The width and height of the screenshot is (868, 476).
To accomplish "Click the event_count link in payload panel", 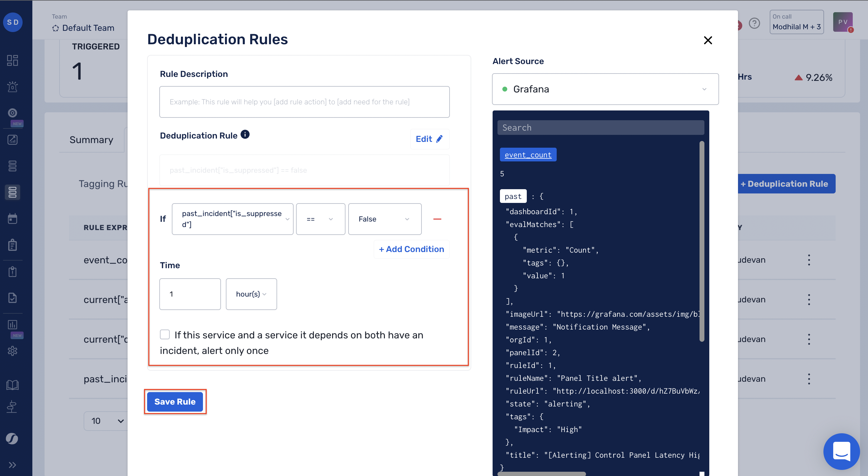I will pos(528,155).
